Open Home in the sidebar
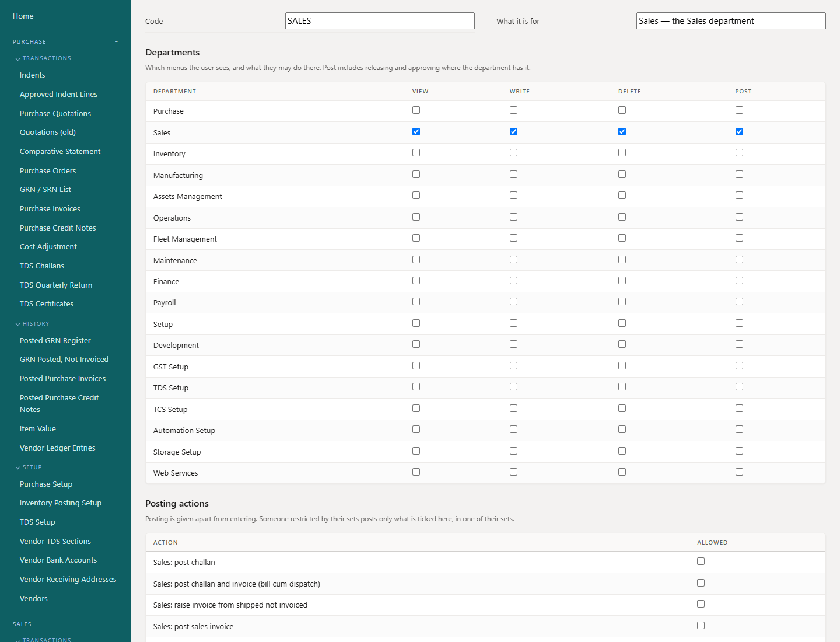The width and height of the screenshot is (840, 642). (23, 16)
